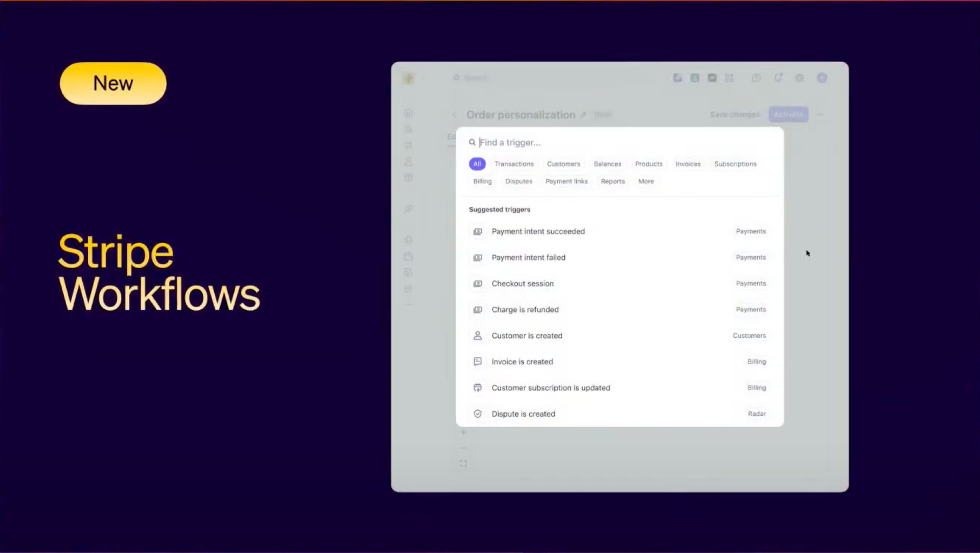Click the subscription updated calendar icon
Screen dimensions: 980x553
[x=478, y=388]
